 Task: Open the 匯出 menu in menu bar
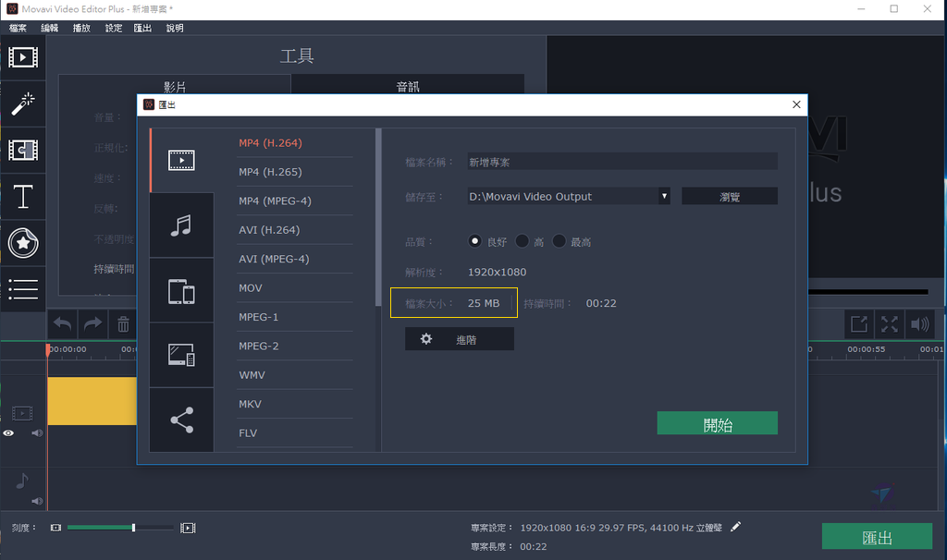[x=142, y=28]
